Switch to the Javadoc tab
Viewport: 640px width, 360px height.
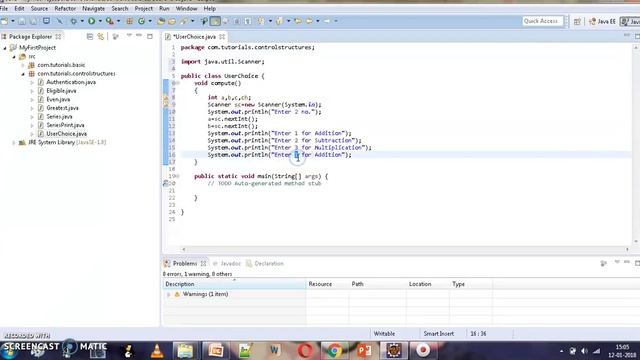[227, 263]
